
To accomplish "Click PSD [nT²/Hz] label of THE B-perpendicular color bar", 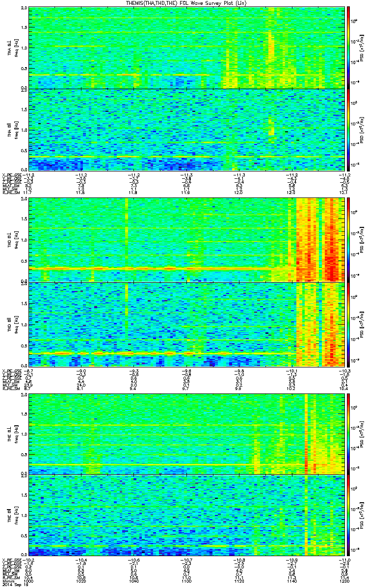I will (x=362, y=434).
